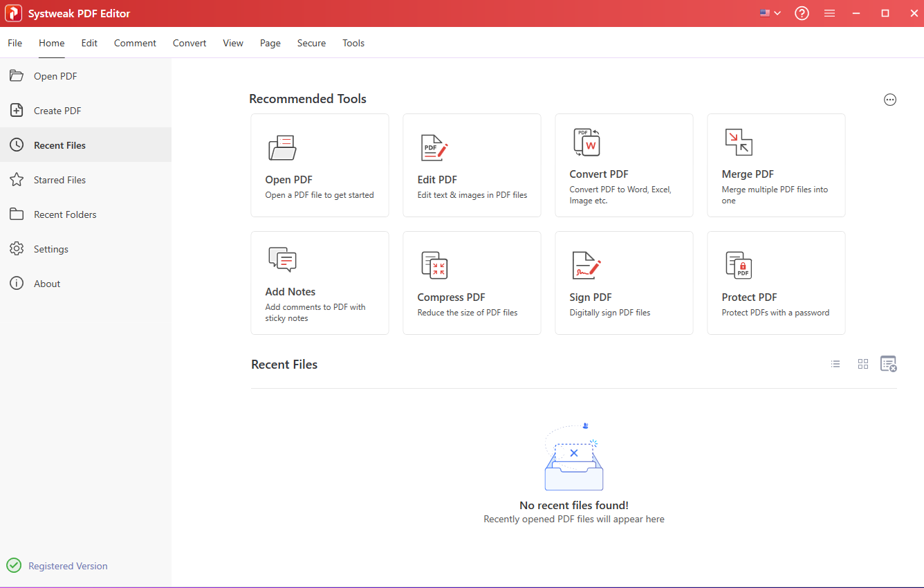Click the Open PDF folder icon in sidebar
Image resolution: width=924 pixels, height=588 pixels.
(17, 75)
